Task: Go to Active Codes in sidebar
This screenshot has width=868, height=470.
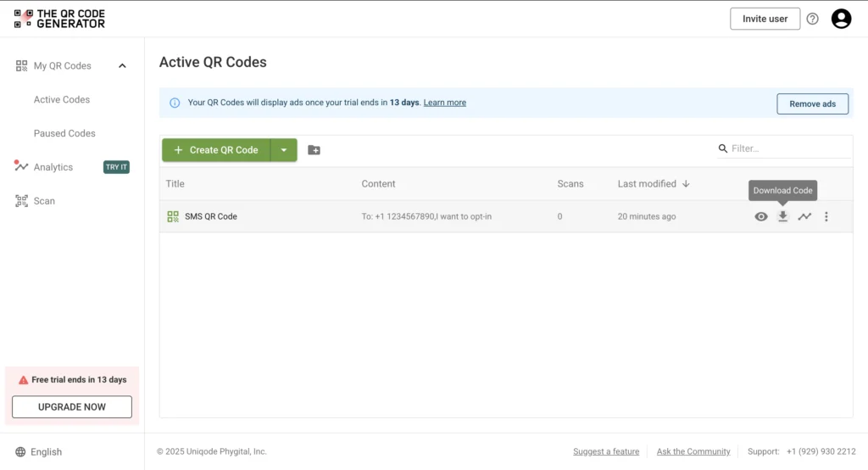Action: [62, 99]
